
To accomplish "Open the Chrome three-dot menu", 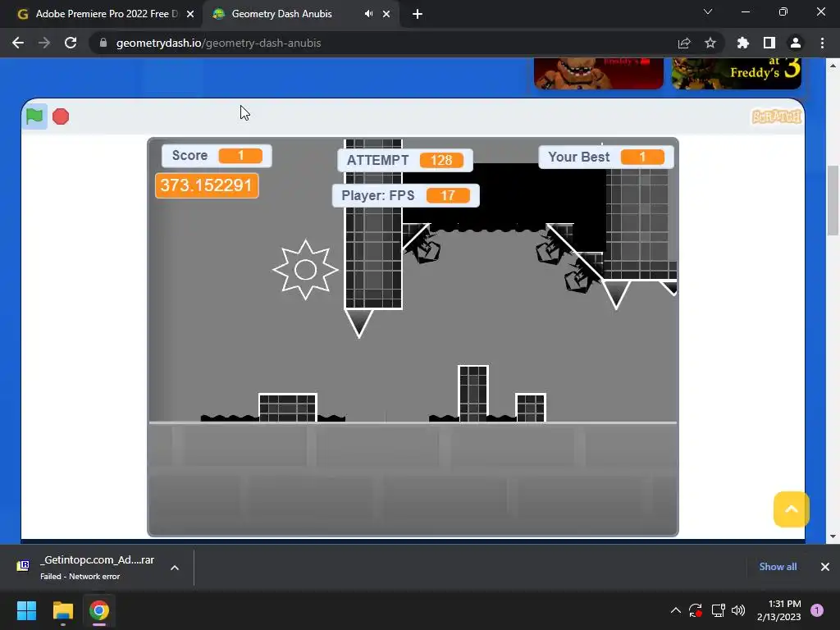I will 822,43.
